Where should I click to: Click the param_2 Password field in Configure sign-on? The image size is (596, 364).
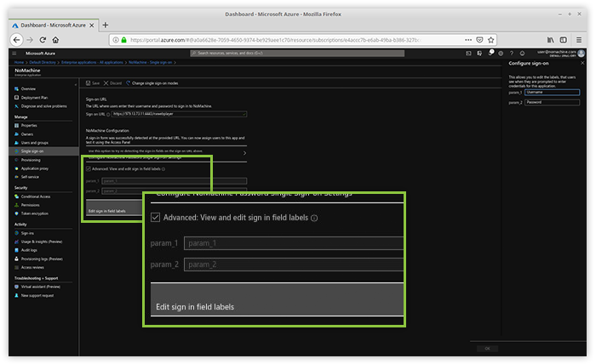tap(552, 102)
